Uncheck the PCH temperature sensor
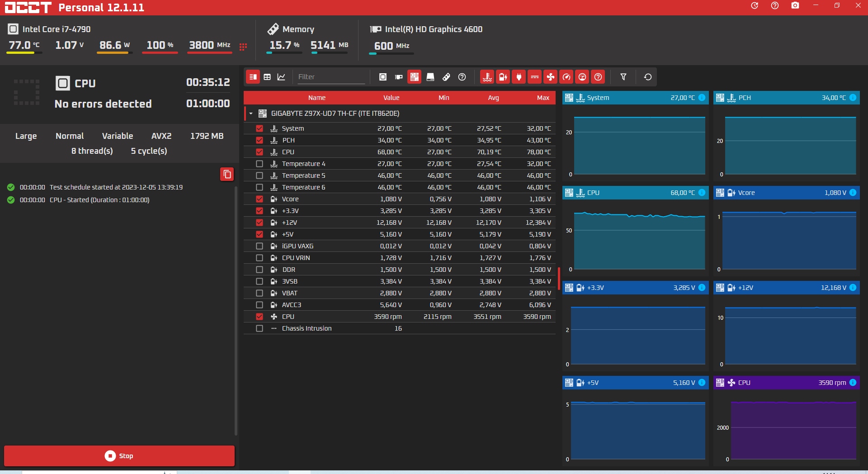 point(259,140)
